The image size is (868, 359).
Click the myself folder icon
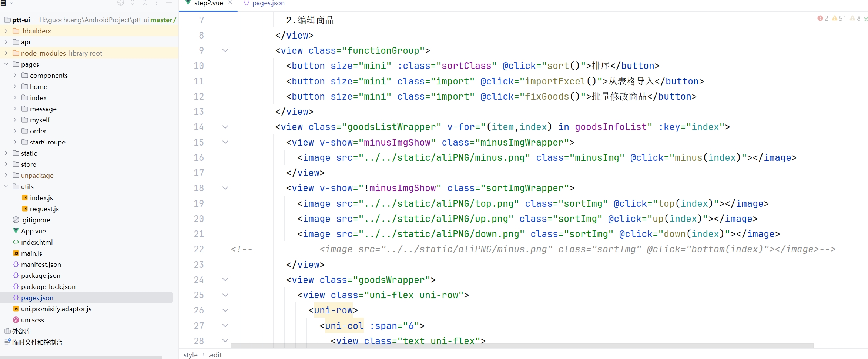[25, 120]
